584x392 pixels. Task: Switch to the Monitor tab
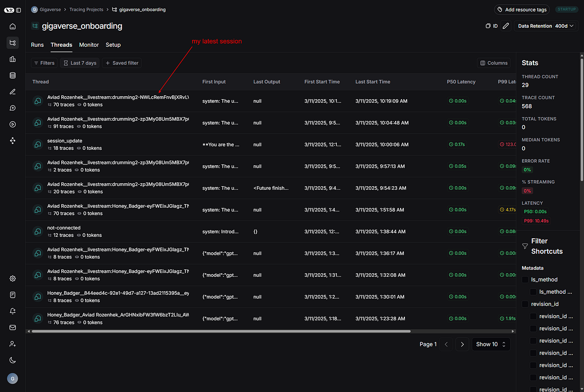click(89, 45)
